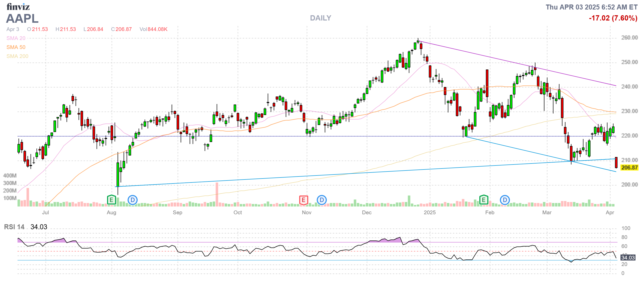Click the Dec label on time axis
The width and height of the screenshot is (644, 281).
(367, 212)
